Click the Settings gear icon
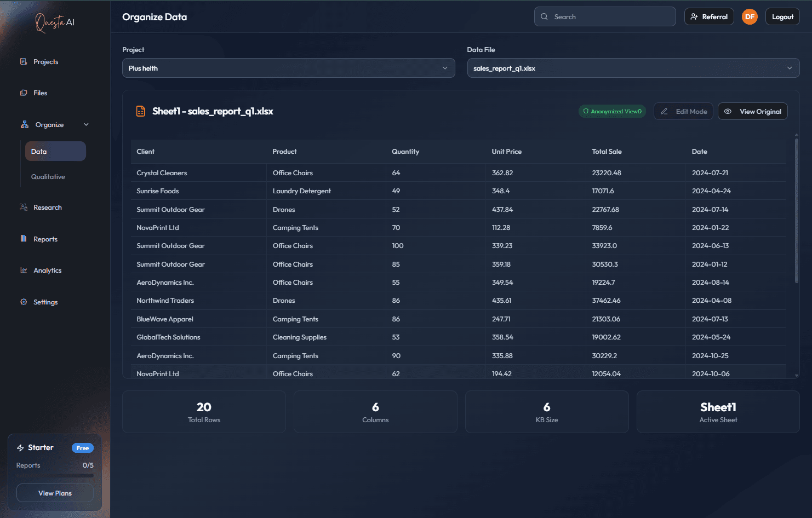The image size is (812, 518). click(24, 302)
